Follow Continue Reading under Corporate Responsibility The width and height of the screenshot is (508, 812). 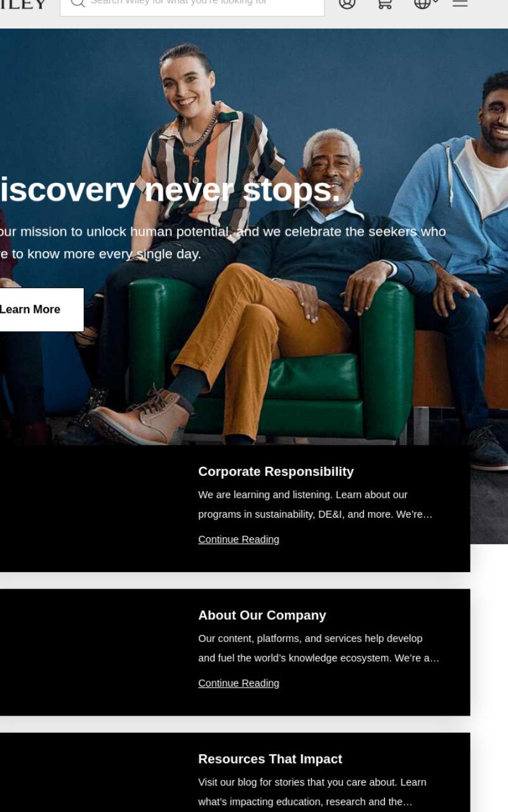pyautogui.click(x=239, y=539)
